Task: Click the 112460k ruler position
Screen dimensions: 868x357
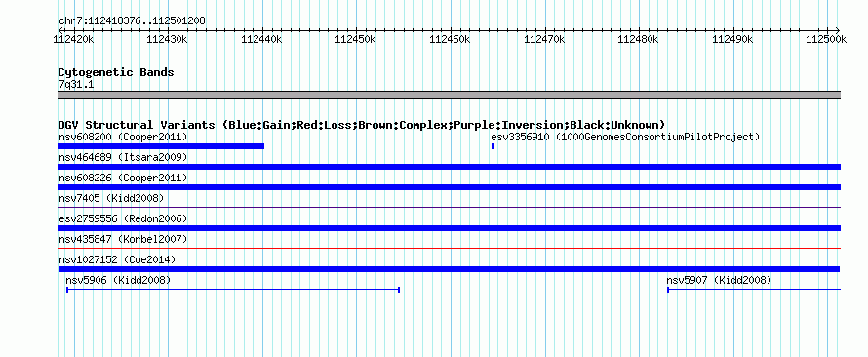Action: point(451,39)
